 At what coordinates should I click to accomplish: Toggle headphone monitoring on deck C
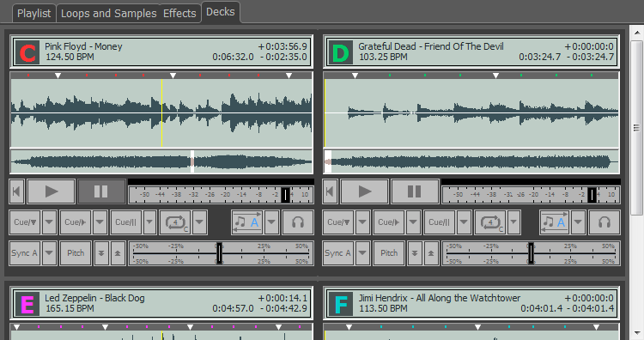click(298, 222)
